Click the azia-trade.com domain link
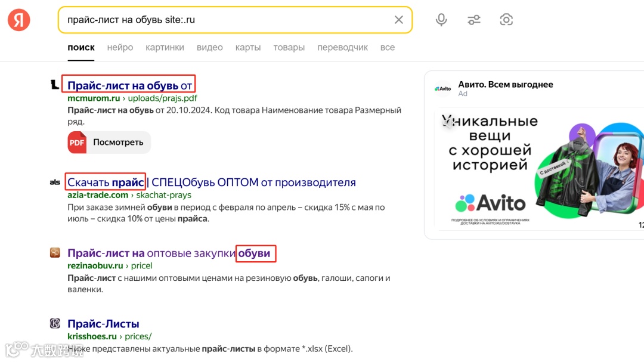This screenshot has height=362, width=644. pyautogui.click(x=98, y=195)
